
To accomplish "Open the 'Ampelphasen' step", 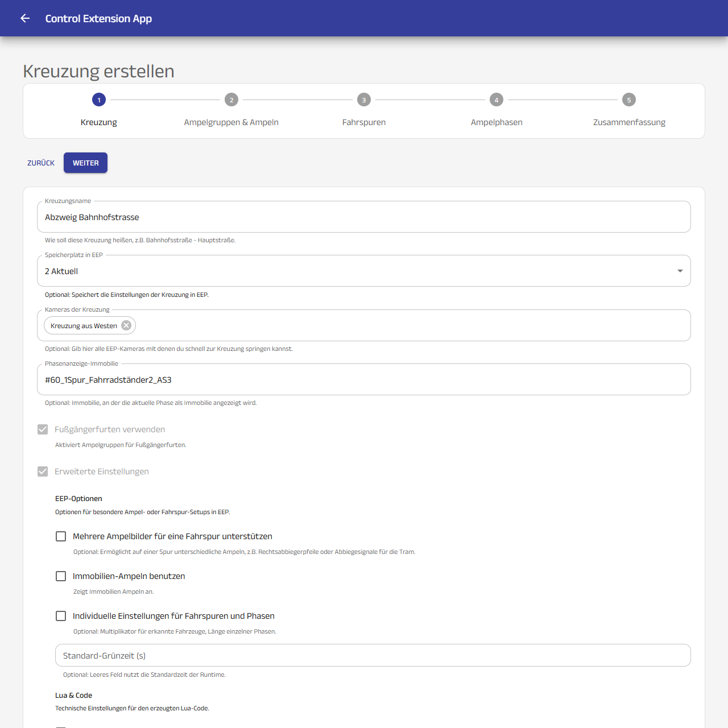I will tap(497, 122).
